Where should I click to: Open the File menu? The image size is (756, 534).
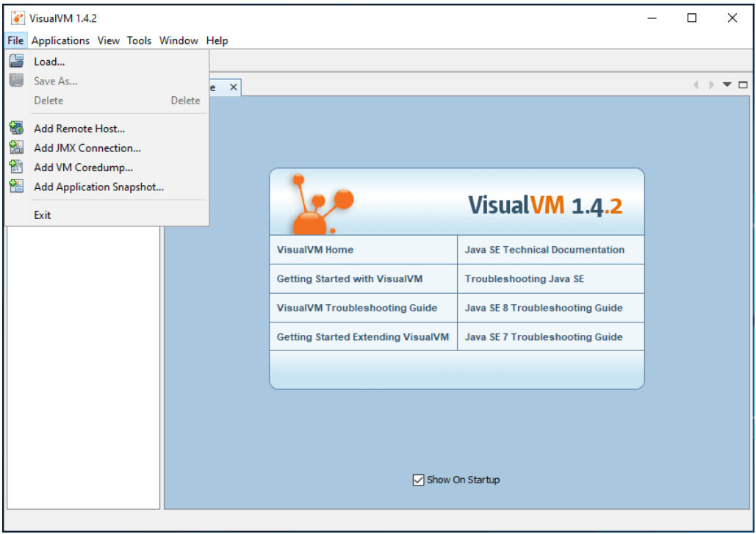15,40
